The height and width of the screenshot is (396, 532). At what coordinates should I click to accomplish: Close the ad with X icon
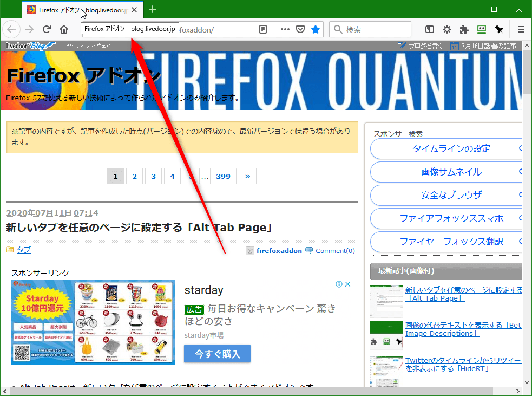pyautogui.click(x=348, y=284)
